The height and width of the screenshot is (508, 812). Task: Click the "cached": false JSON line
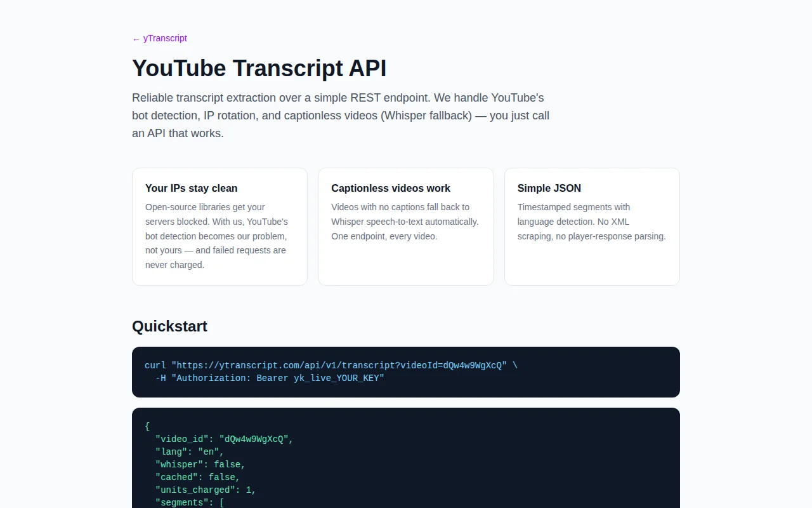[197, 477]
